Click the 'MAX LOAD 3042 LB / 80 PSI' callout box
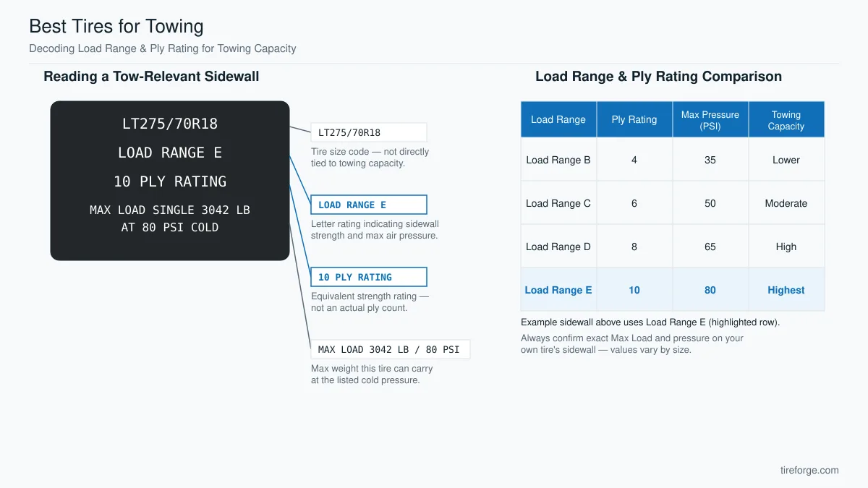Viewport: 868px width, 488px height. (x=391, y=349)
